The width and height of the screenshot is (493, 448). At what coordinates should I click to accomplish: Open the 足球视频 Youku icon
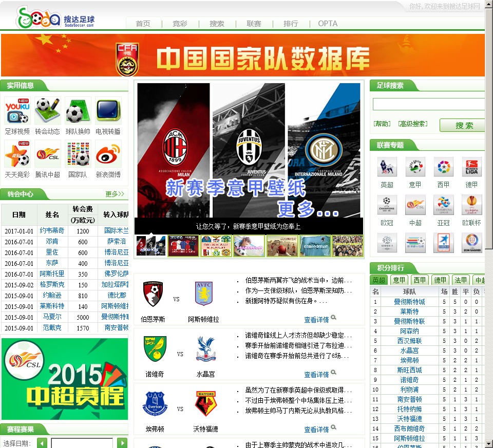17,110
